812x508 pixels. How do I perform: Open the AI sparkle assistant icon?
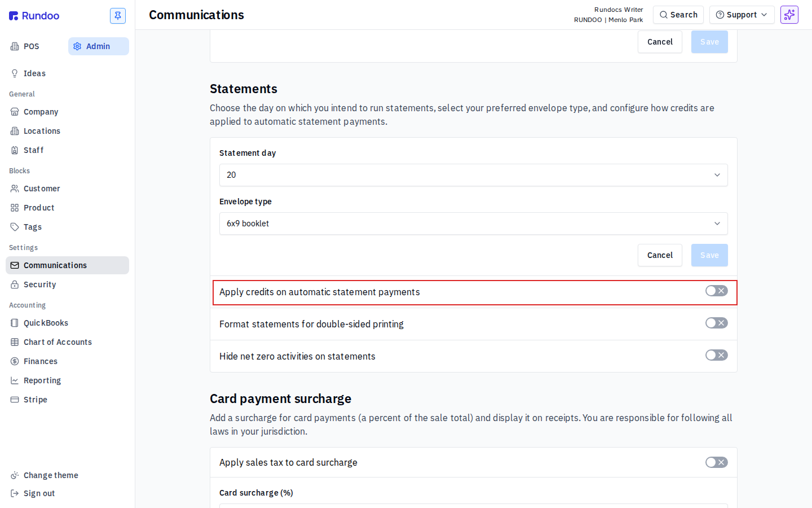click(x=789, y=15)
